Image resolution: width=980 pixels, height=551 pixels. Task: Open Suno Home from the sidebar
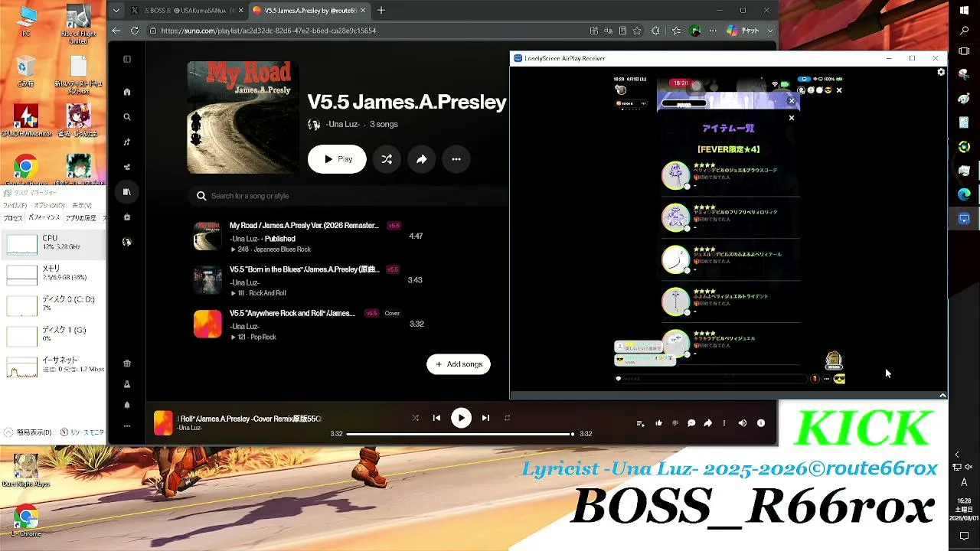(127, 92)
